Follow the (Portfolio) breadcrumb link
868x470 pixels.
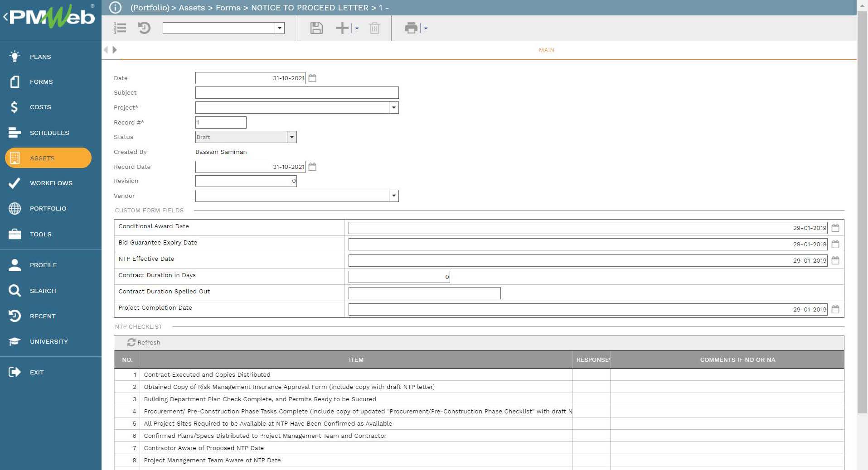tap(150, 8)
